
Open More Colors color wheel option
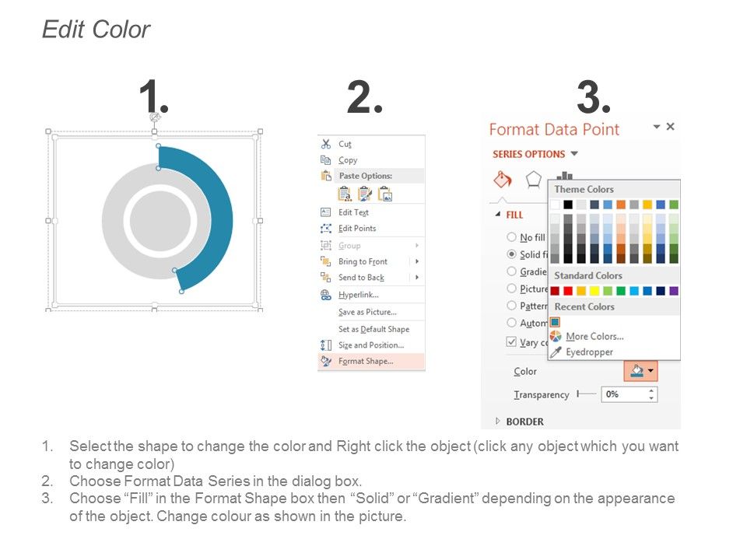pos(587,336)
